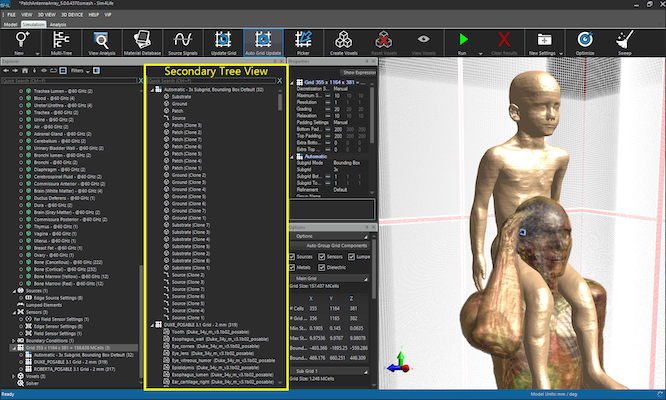Collapse Automatic subgrid node in secondary tree
The width and height of the screenshot is (666, 400).
coord(152,90)
